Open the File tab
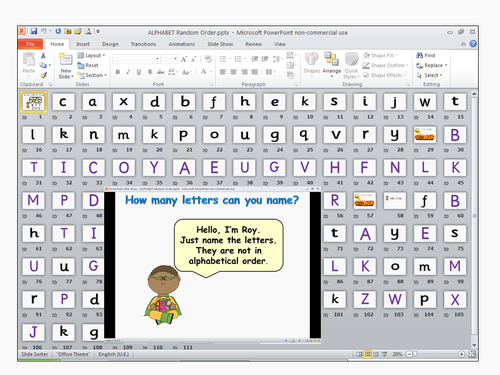The height and width of the screenshot is (375, 500). point(30,44)
